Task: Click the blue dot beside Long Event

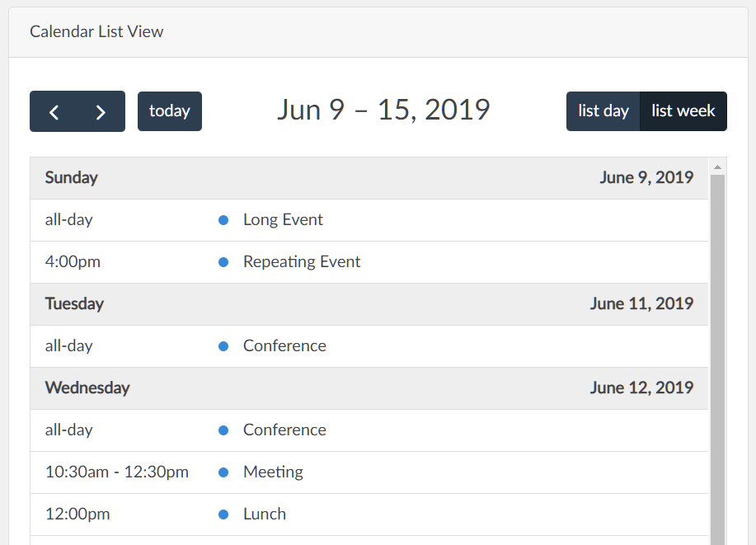Action: pyautogui.click(x=223, y=220)
